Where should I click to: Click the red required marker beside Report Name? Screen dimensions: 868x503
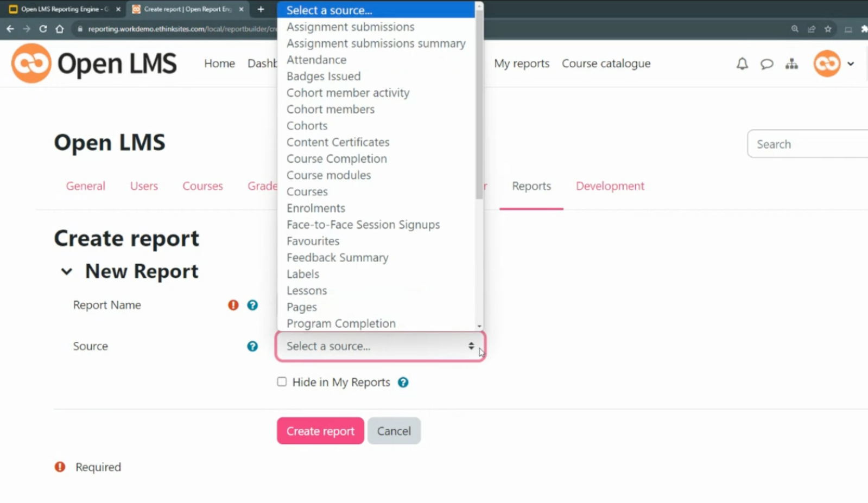point(232,305)
